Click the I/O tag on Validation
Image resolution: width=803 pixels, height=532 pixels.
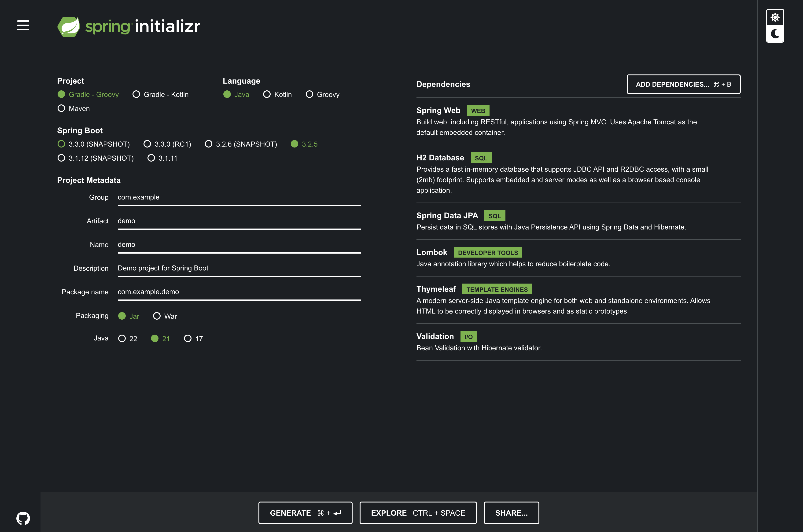468,336
